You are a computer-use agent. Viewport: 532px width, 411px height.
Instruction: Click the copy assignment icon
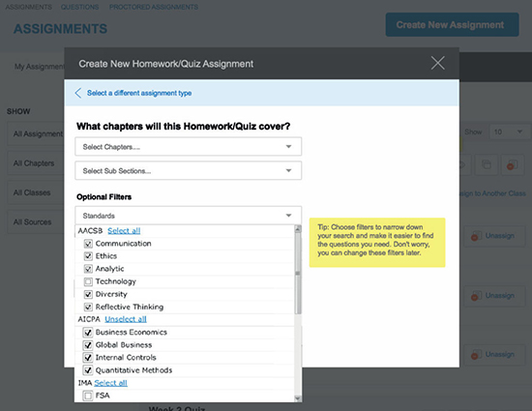[x=487, y=165]
